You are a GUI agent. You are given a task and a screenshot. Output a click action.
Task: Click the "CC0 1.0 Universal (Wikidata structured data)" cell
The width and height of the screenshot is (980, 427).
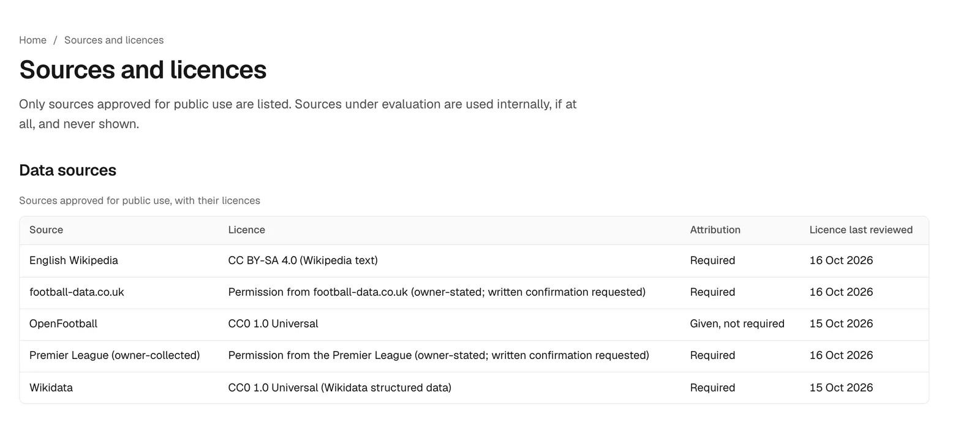339,387
